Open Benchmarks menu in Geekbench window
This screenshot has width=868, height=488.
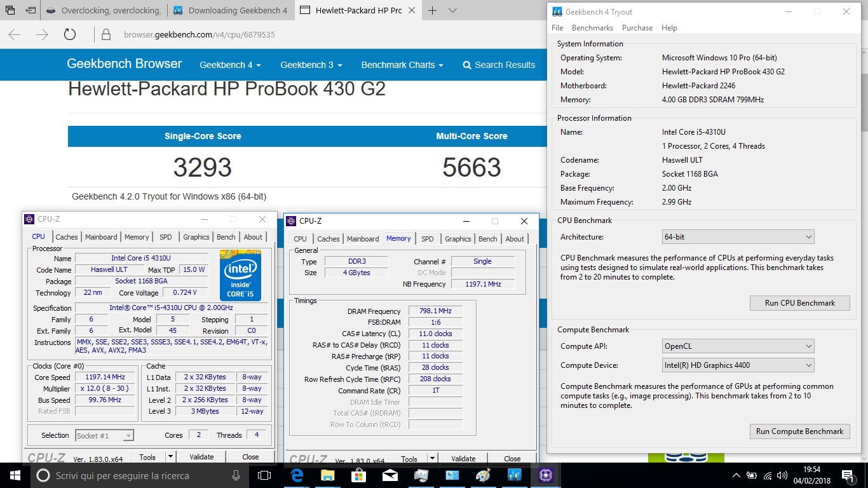(x=592, y=28)
